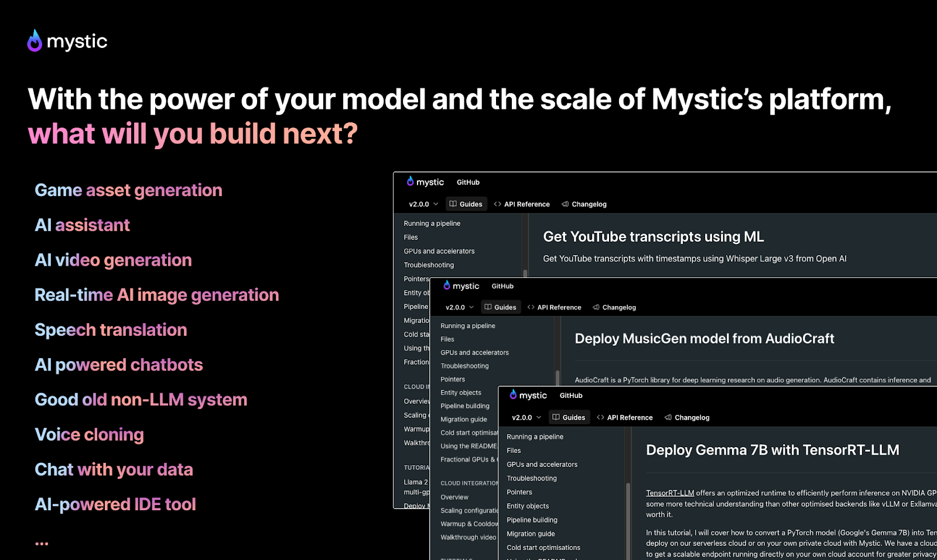937x560 pixels.
Task: Click the Speech translation text
Action: (x=111, y=330)
